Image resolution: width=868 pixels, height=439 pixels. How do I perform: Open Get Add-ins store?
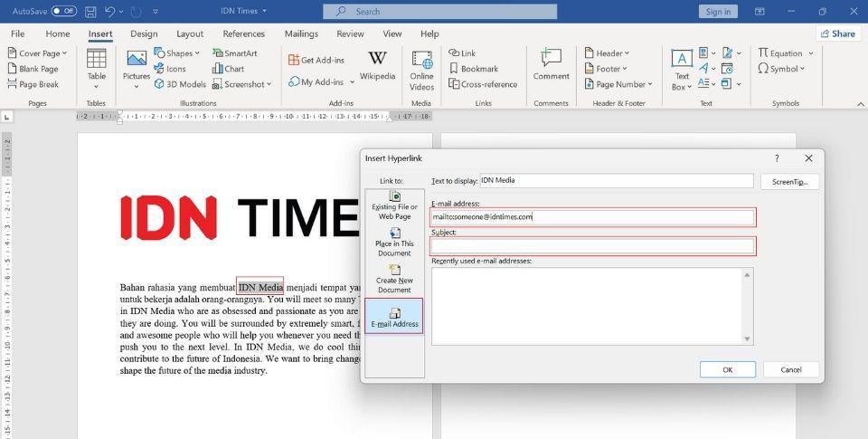tap(316, 60)
